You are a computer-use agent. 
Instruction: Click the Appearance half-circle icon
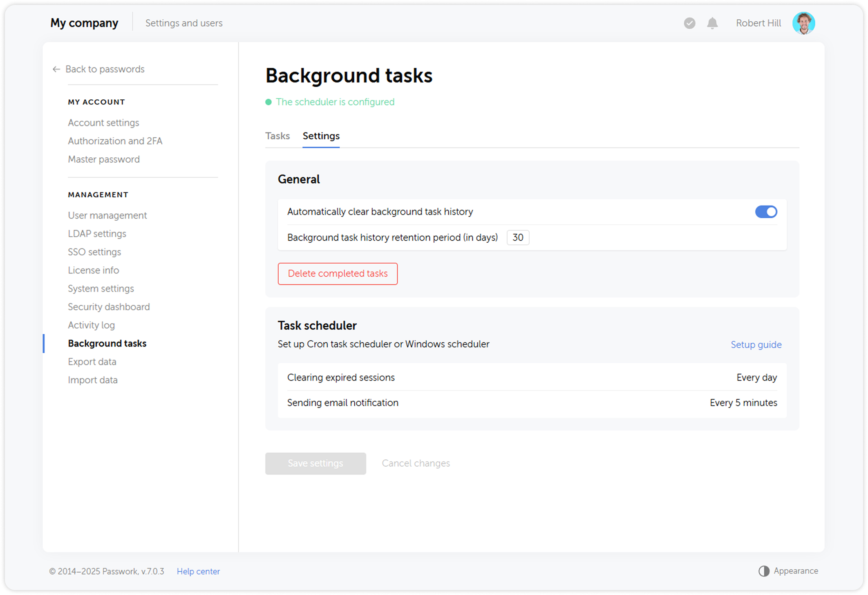(764, 571)
